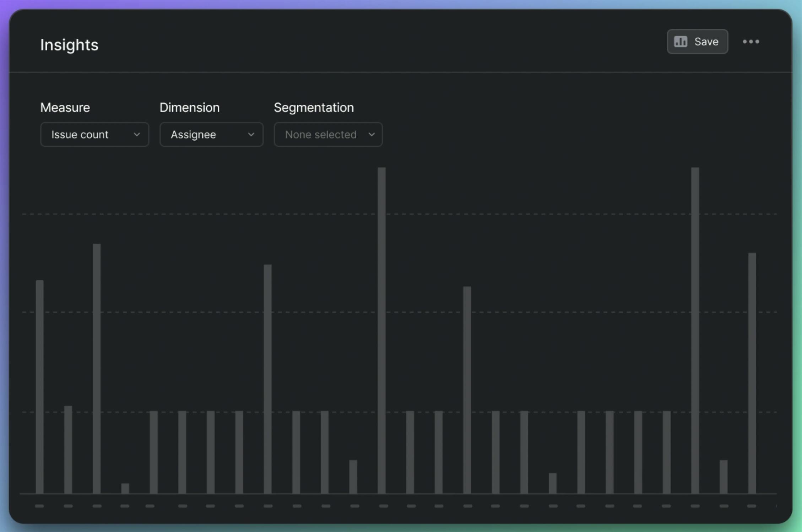802x532 pixels.
Task: Click the x-axis label under the first bar
Action: click(x=39, y=506)
